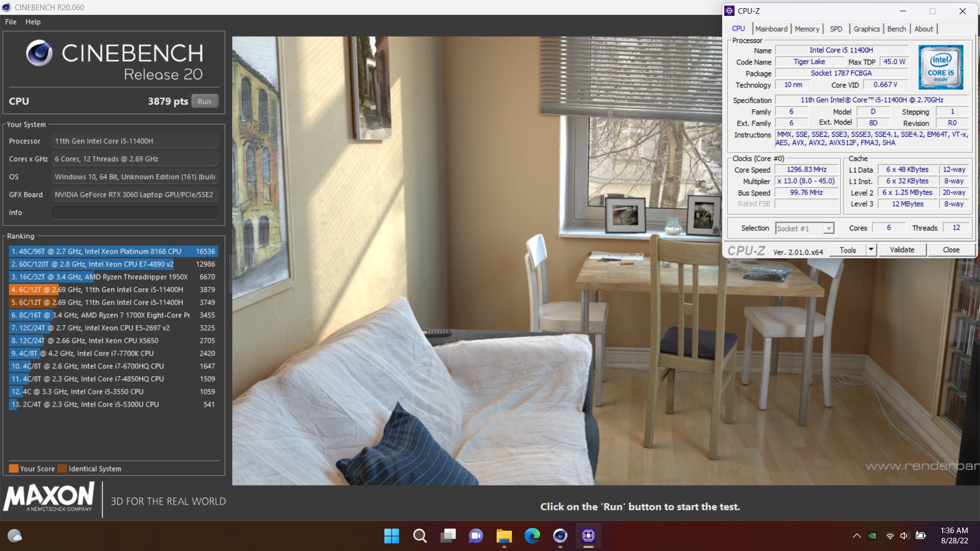
Task: Click the Multiplier x 13.0 value
Action: 806,181
